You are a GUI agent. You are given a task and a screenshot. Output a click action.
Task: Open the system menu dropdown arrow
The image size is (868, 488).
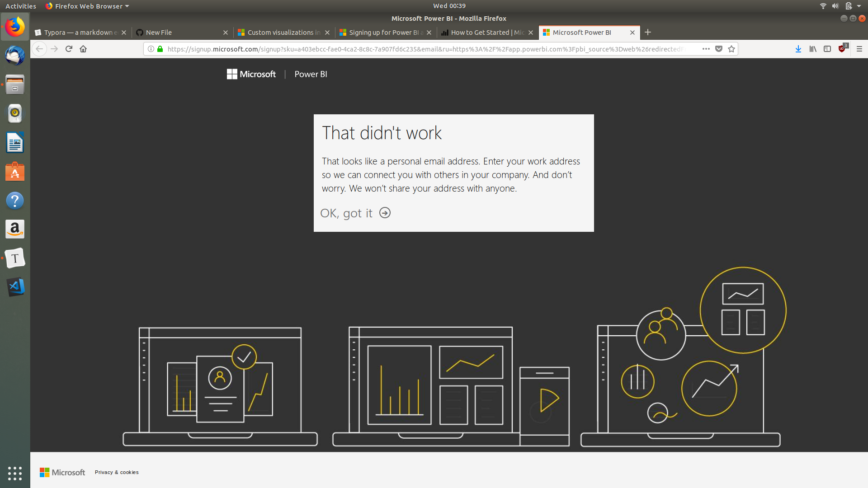tap(859, 6)
